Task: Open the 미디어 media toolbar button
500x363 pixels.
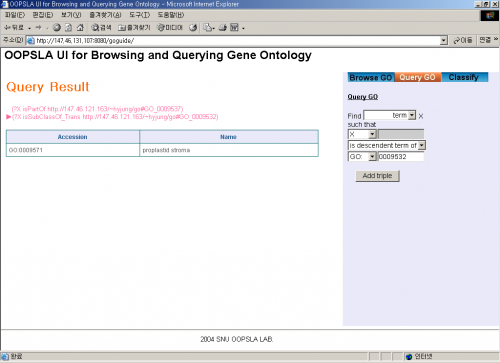Action: (170, 28)
